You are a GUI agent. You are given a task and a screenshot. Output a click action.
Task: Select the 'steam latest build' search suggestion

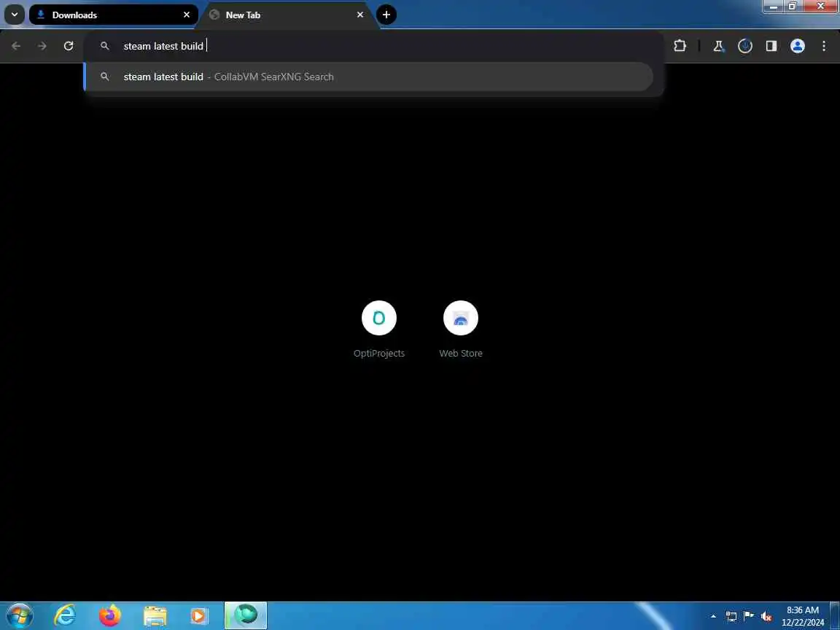[369, 77]
